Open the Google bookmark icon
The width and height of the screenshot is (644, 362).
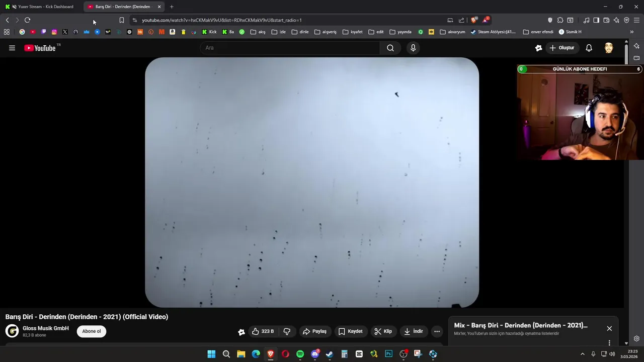click(22, 32)
